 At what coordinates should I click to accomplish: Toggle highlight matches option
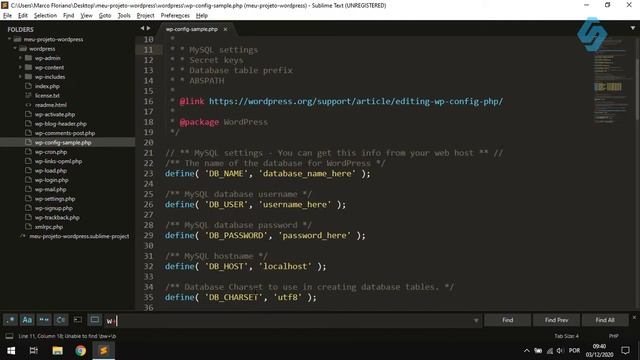point(95,320)
